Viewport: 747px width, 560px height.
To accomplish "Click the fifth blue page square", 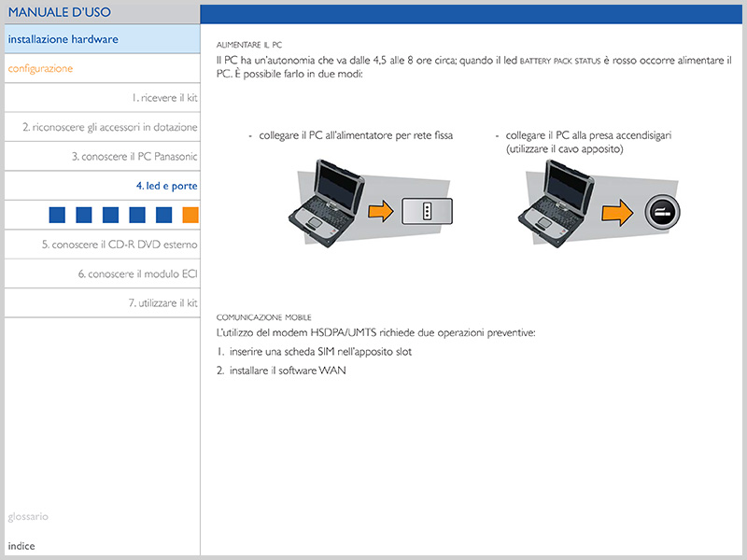I will point(164,216).
